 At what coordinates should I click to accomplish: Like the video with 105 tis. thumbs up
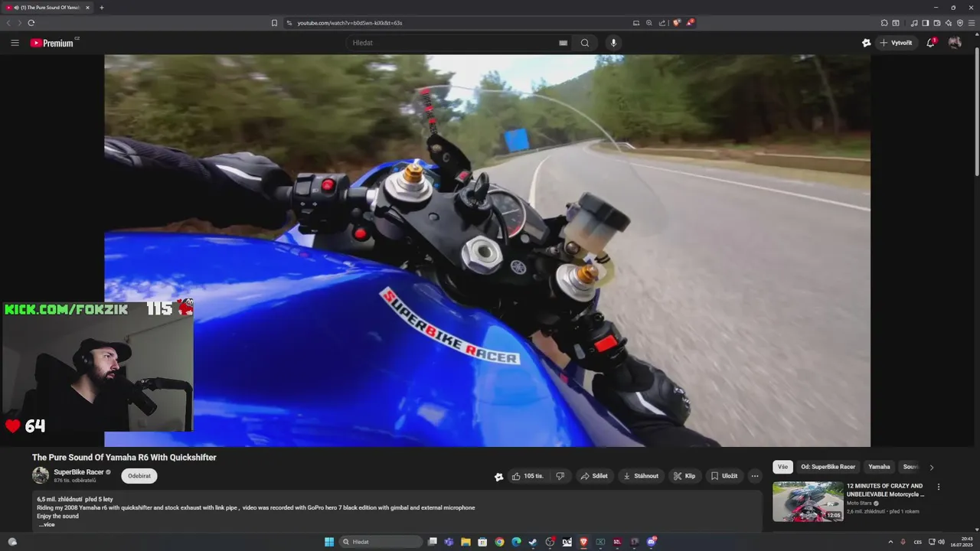[528, 476]
